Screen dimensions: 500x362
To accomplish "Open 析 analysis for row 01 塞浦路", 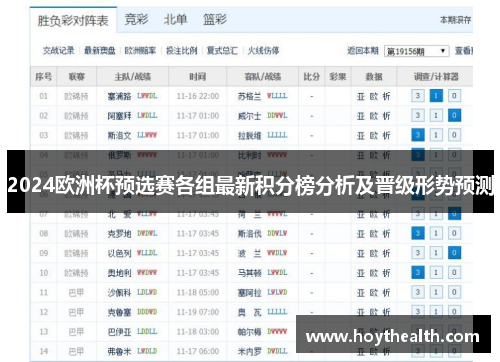I will click(386, 96).
